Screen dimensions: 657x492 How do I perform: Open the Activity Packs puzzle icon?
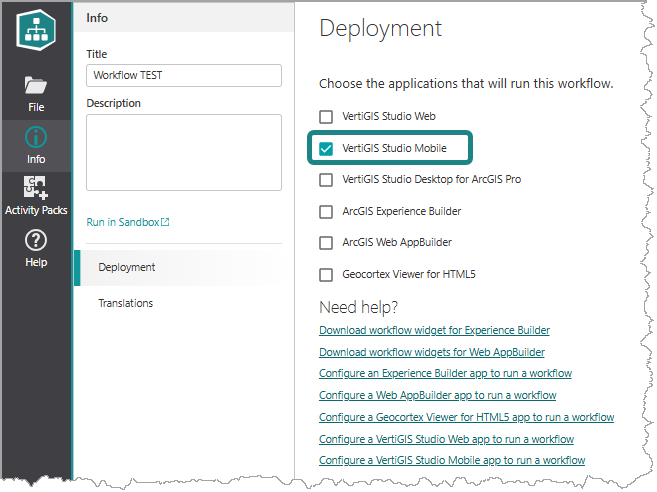(36, 187)
